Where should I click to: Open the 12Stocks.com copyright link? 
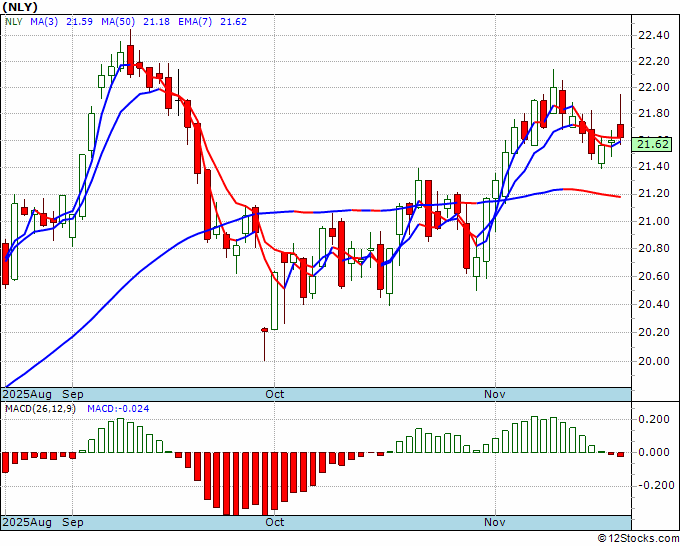coord(638,539)
